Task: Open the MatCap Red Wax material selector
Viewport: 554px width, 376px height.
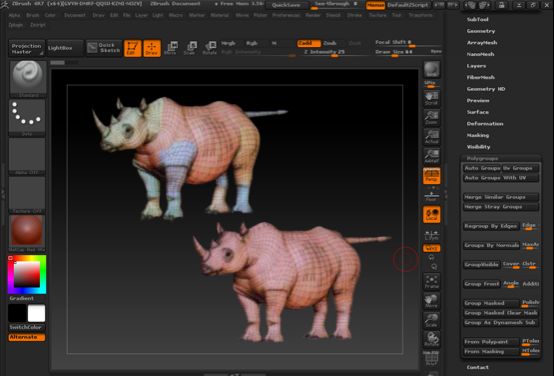Action: (28, 233)
